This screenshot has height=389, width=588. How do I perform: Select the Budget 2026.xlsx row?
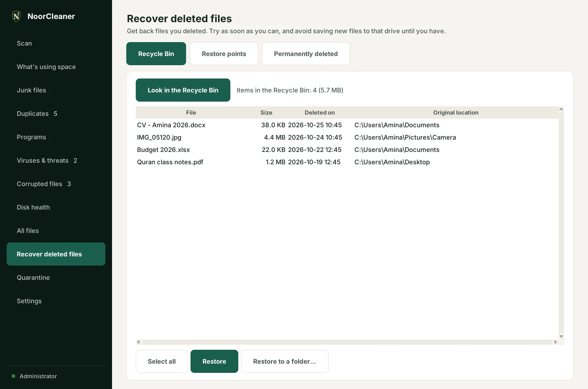click(347, 150)
